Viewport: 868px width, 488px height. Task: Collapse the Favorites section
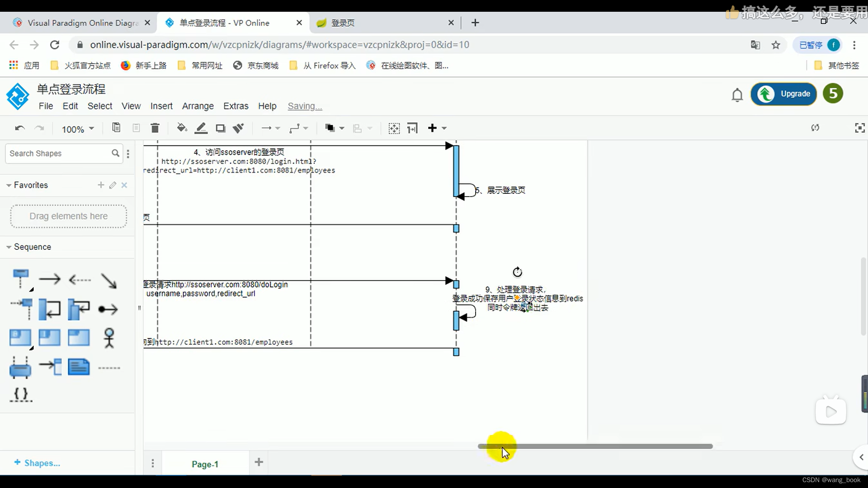[x=9, y=185]
